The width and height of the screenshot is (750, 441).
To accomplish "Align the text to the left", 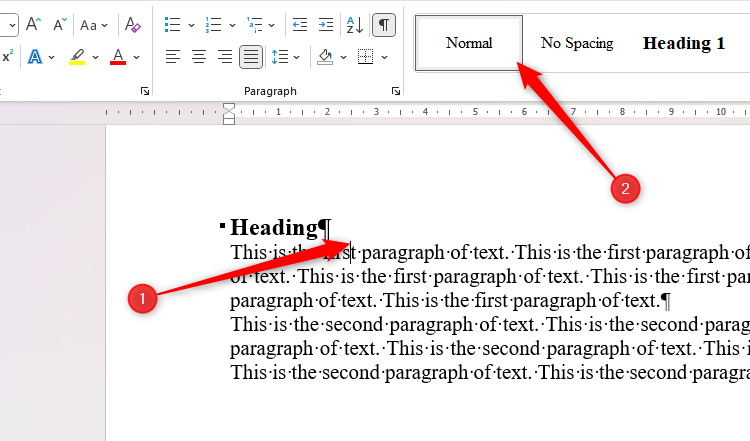I will coord(173,57).
